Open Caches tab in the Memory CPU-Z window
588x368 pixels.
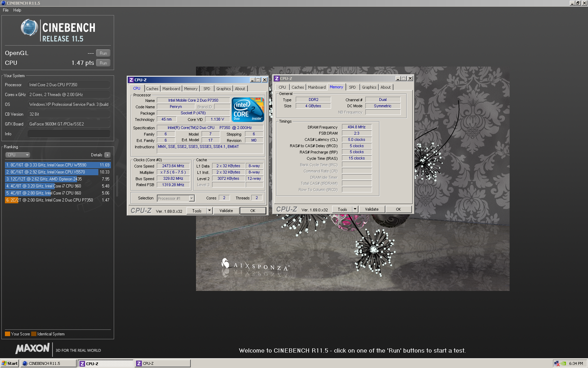(x=298, y=87)
